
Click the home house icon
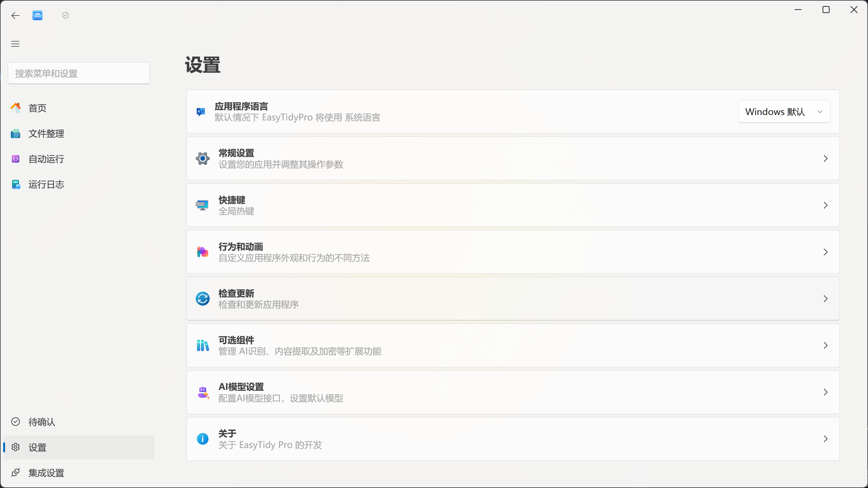(x=16, y=108)
